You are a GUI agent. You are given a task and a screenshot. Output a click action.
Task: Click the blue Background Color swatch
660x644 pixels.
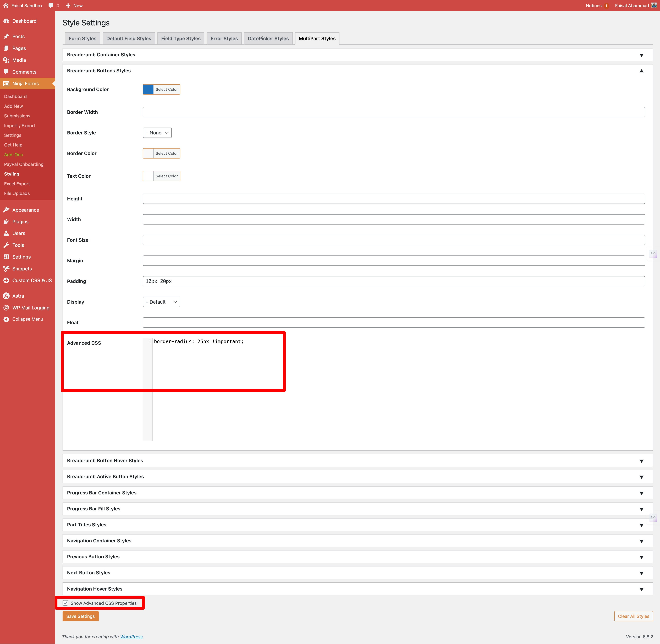pyautogui.click(x=148, y=90)
